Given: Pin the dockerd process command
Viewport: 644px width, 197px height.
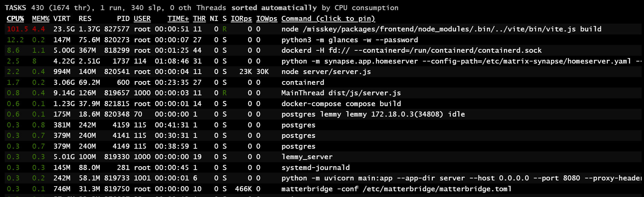Looking at the screenshot, I should click(411, 50).
